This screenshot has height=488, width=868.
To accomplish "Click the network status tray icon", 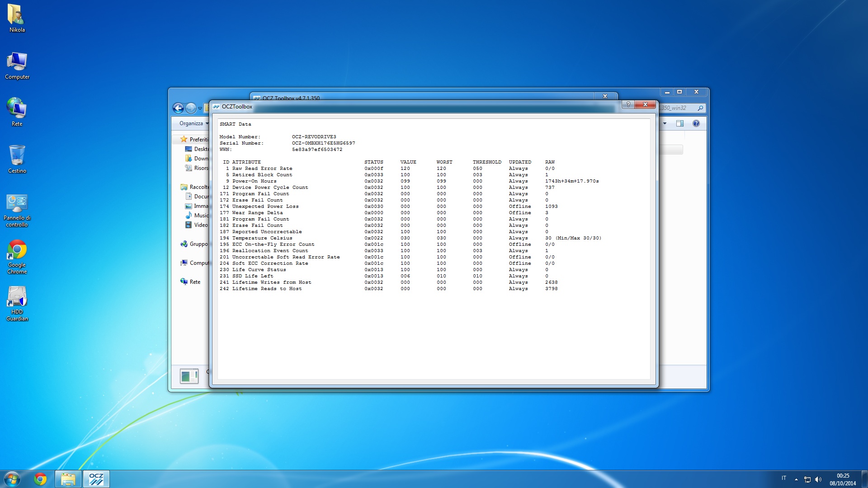I will pos(807,479).
